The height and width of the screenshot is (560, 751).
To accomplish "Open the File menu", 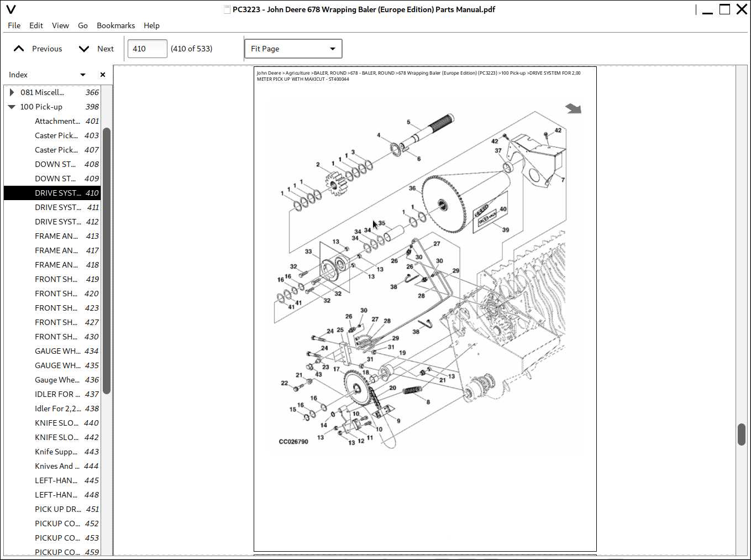I will click(x=14, y=25).
